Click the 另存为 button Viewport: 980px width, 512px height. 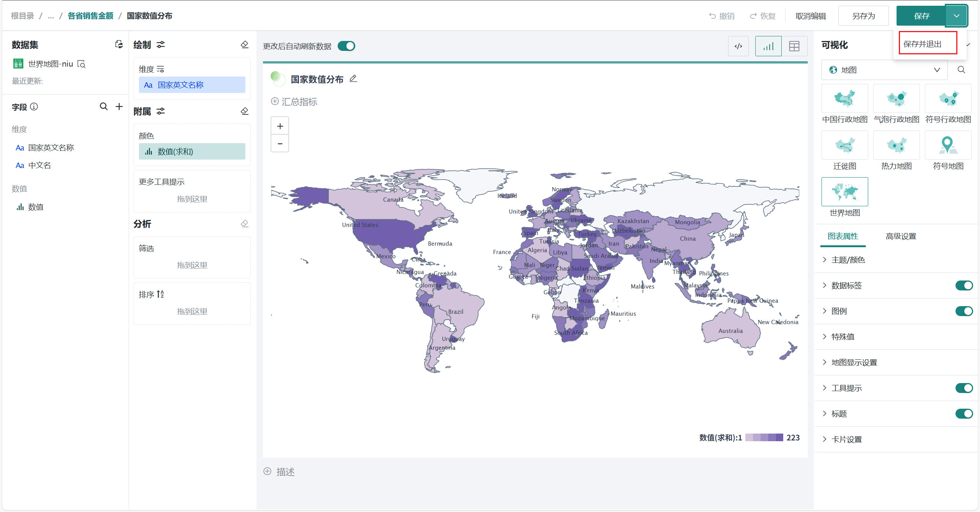click(863, 16)
